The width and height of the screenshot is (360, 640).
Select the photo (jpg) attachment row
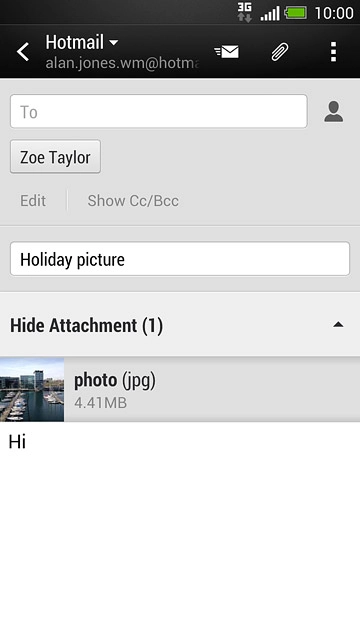tap(180, 389)
